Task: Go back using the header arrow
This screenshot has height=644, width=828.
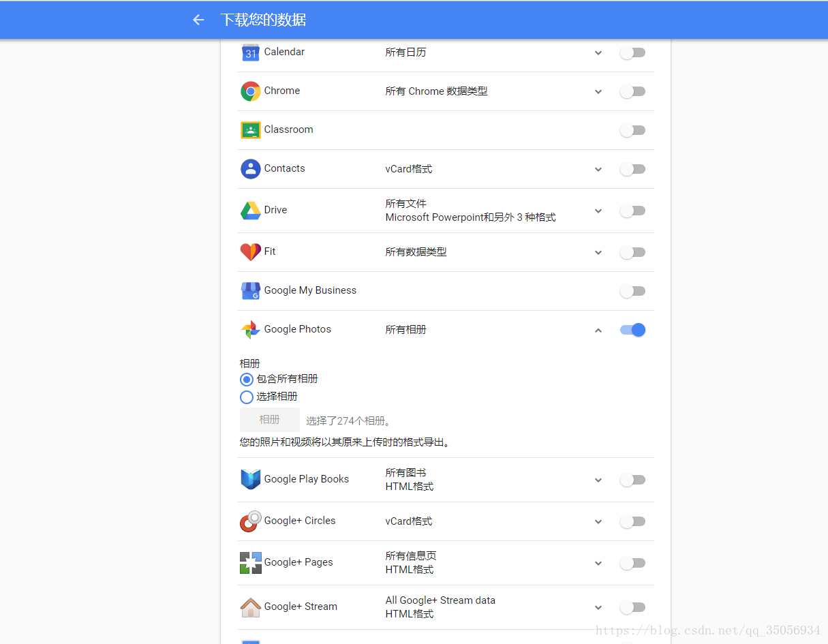Action: point(198,20)
